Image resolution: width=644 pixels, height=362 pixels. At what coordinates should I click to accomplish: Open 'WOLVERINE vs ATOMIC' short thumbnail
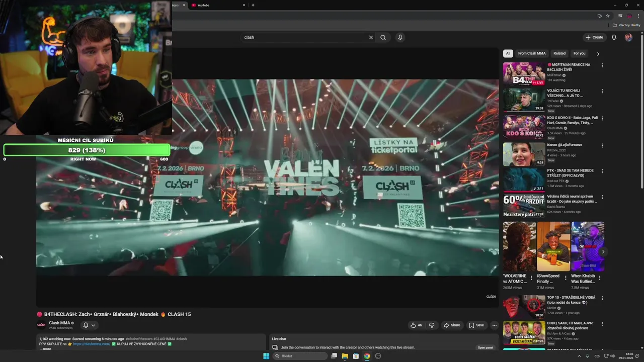(x=520, y=246)
